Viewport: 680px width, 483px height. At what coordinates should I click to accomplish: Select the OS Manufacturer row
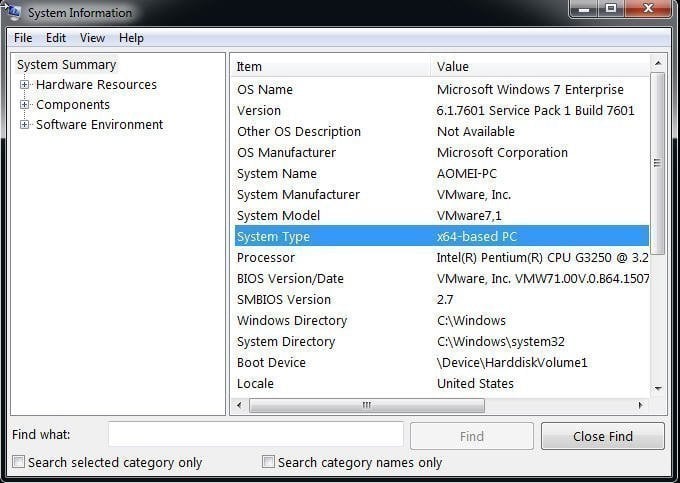pyautogui.click(x=441, y=153)
